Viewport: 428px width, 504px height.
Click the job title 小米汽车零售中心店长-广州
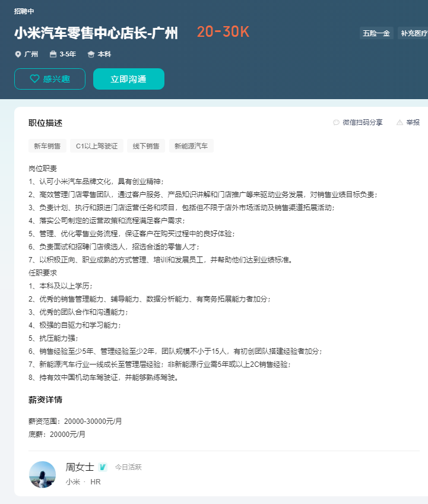[96, 33]
